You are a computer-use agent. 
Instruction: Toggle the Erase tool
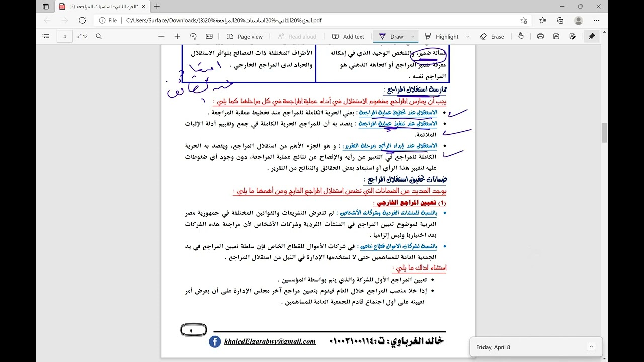(492, 36)
